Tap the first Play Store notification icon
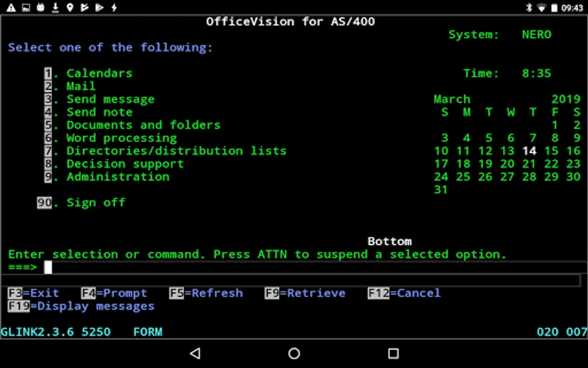This screenshot has height=368, width=588. click(x=85, y=7)
